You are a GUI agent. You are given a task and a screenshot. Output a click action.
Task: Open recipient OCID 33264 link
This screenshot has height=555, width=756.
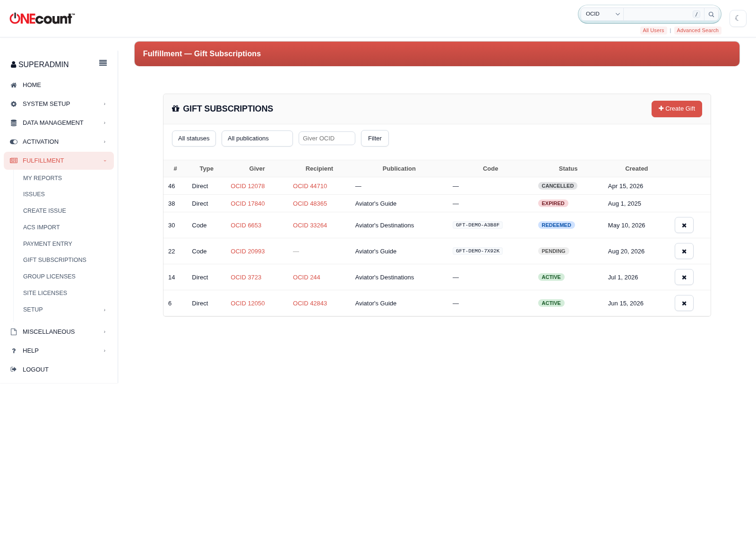point(310,225)
